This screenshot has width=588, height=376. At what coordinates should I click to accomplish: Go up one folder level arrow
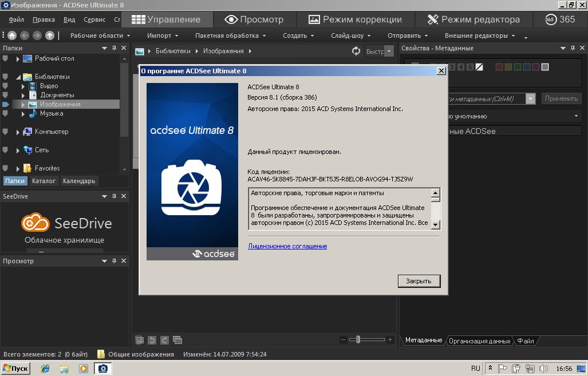49,35
